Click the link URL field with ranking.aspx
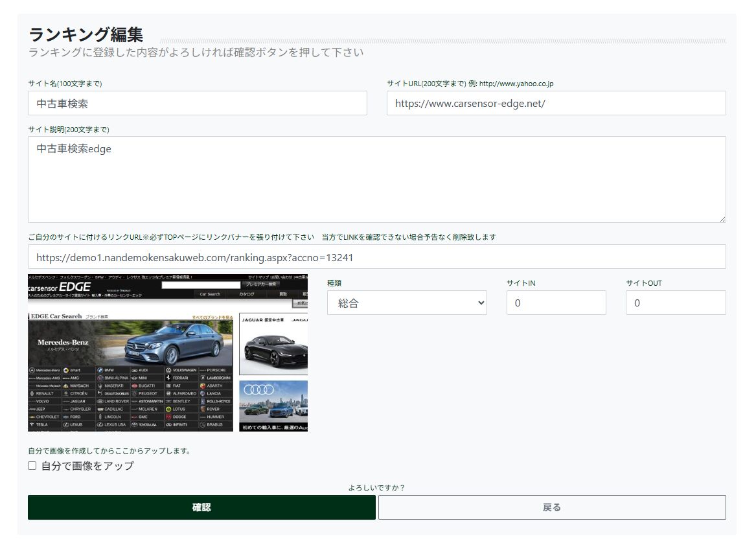This screenshot has width=756, height=543. 376,257
